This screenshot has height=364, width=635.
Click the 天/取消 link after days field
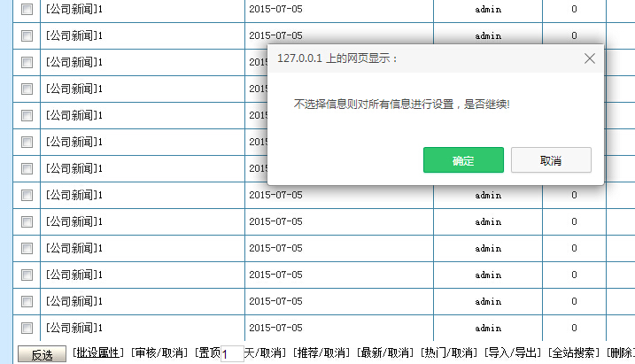pos(265,353)
